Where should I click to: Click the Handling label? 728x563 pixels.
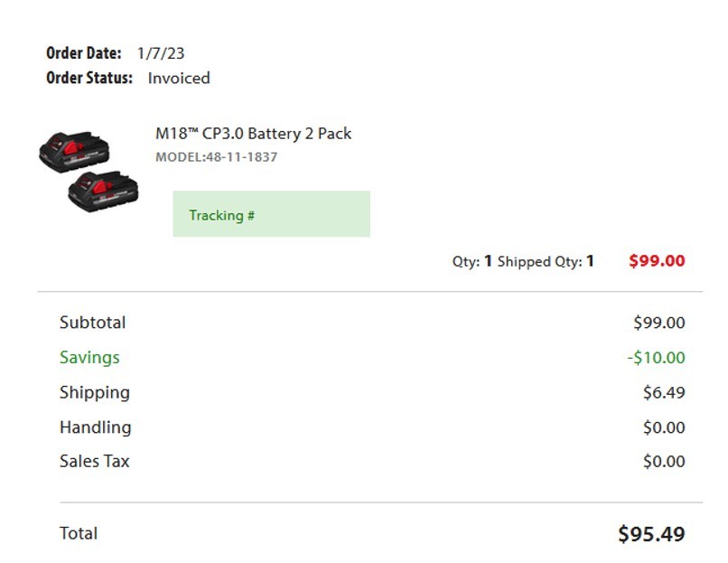pos(95,427)
